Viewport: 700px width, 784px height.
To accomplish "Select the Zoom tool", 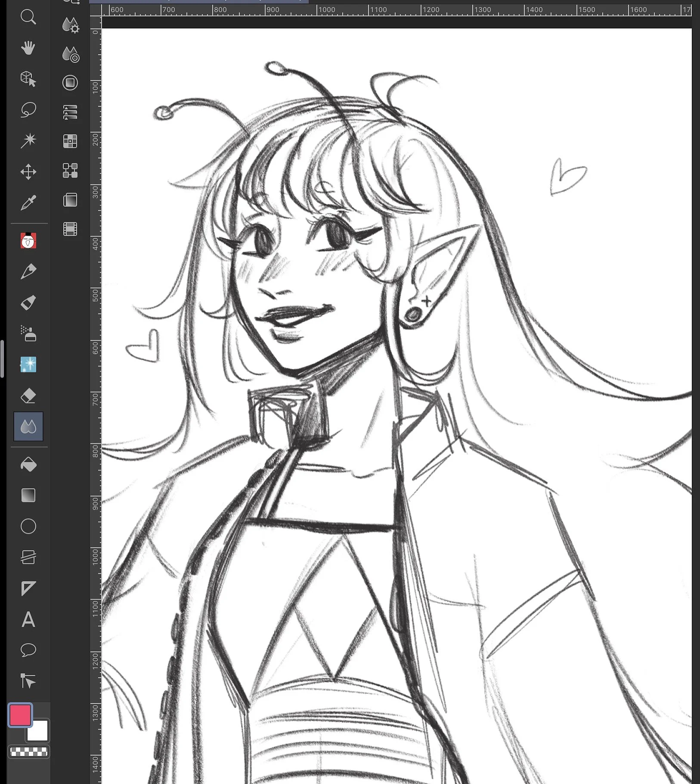I will coord(28,17).
